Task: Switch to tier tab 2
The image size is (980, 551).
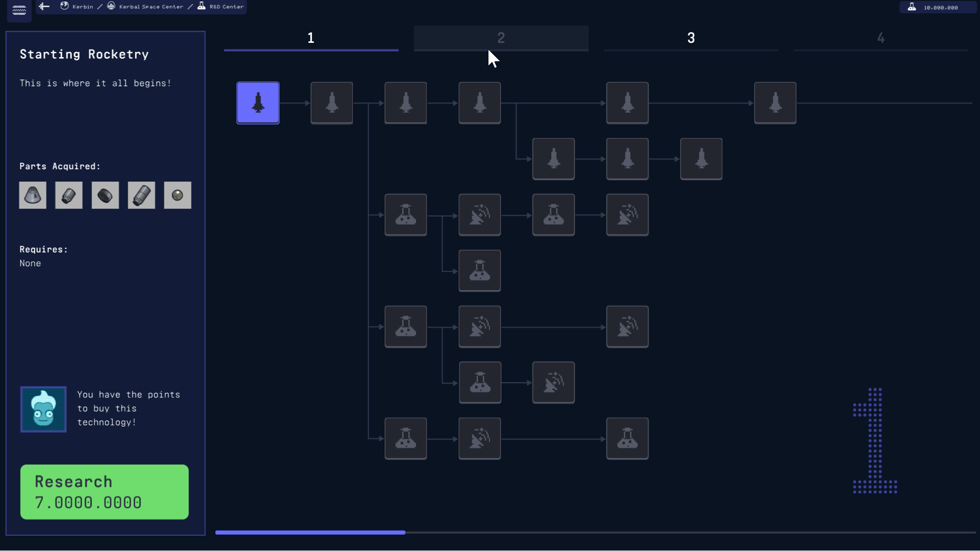Action: (501, 38)
